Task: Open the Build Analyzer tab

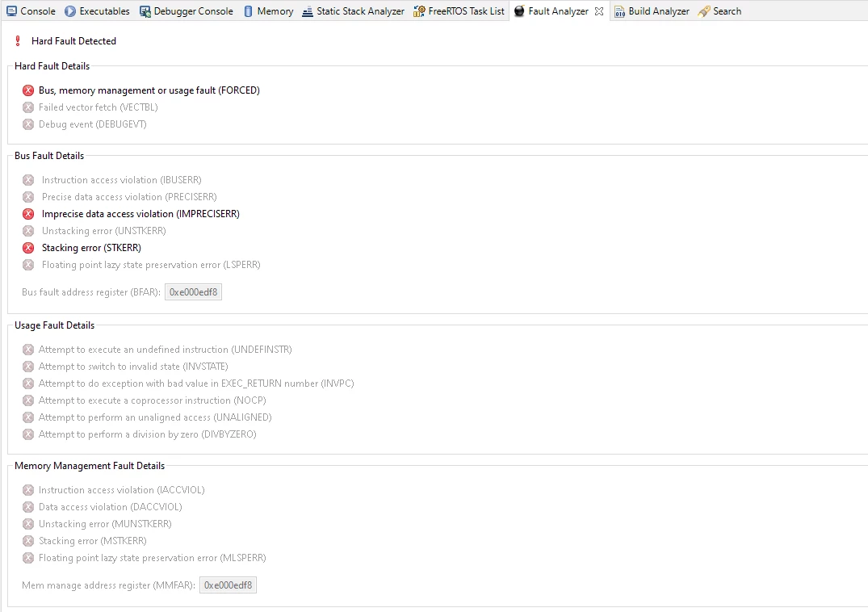Action: coord(652,11)
